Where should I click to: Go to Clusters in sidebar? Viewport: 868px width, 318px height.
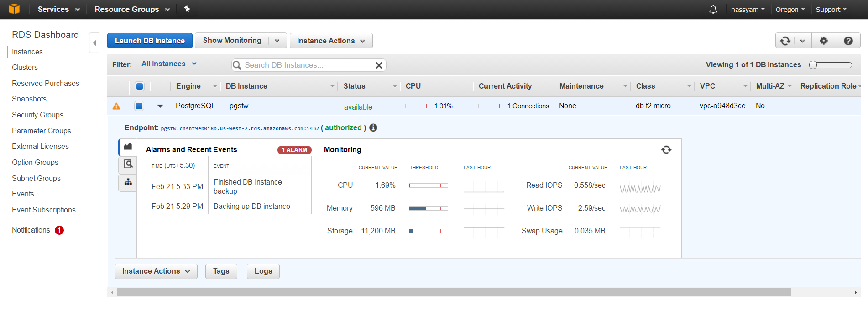[25, 68]
